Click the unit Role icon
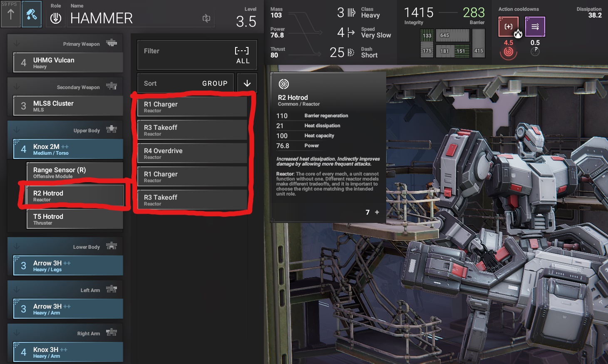Screen dimensions: 608x364 click(x=56, y=18)
